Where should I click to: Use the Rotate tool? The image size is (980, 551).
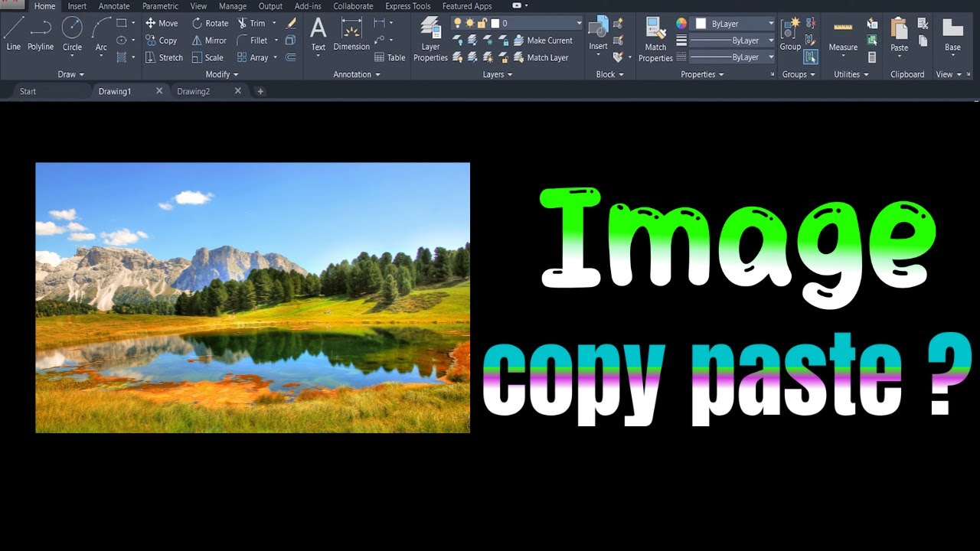coord(210,23)
